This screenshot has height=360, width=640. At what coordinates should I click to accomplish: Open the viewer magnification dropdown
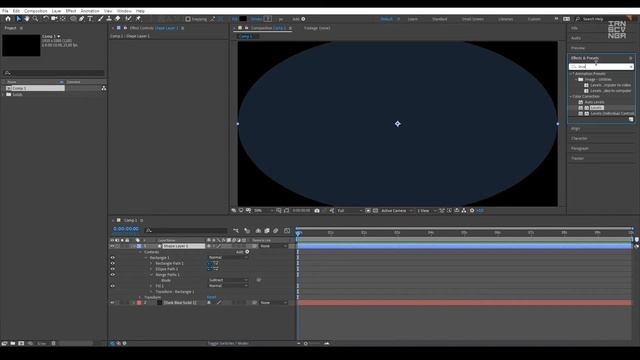point(263,211)
